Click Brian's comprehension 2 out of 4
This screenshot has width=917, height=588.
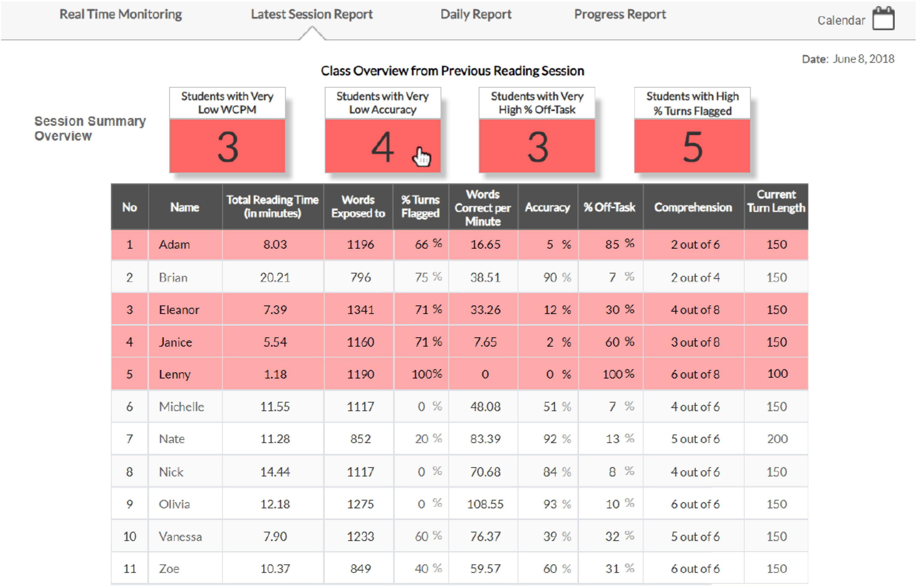coord(695,277)
